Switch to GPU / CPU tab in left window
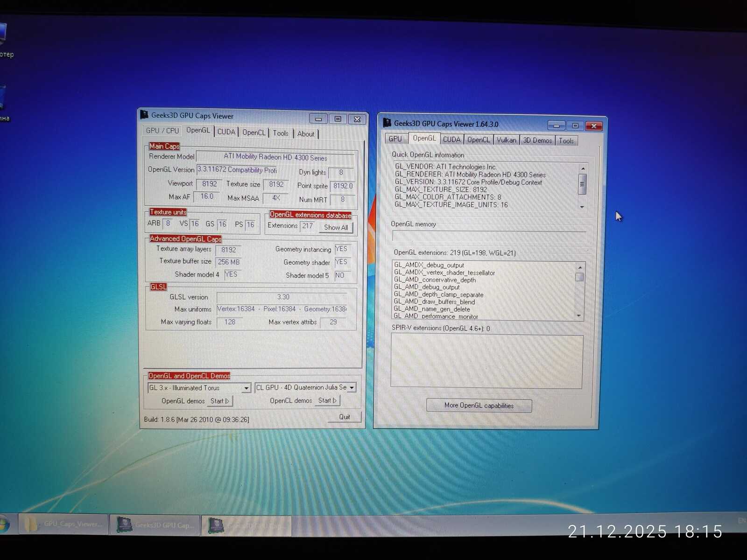The height and width of the screenshot is (560, 747). click(162, 131)
